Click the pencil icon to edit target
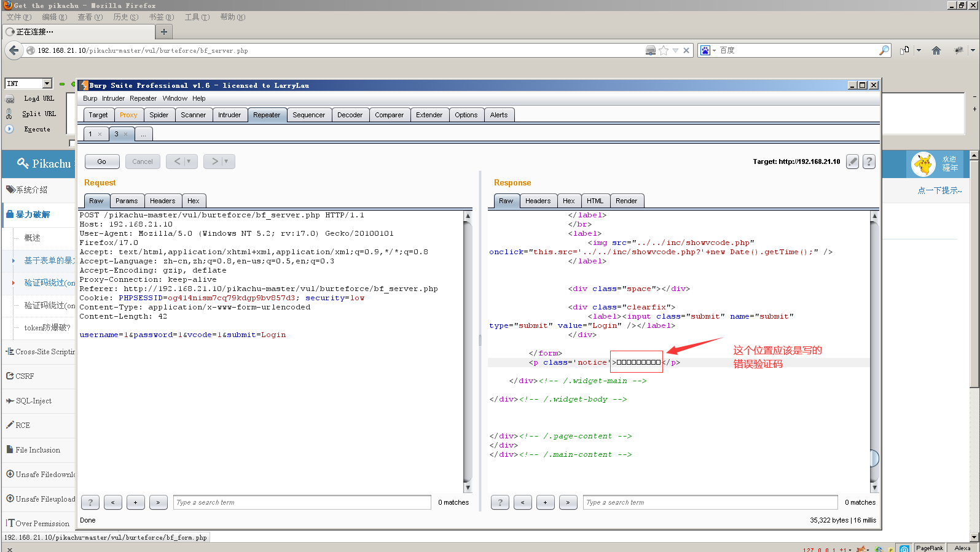This screenshot has width=980, height=552. pyautogui.click(x=852, y=161)
